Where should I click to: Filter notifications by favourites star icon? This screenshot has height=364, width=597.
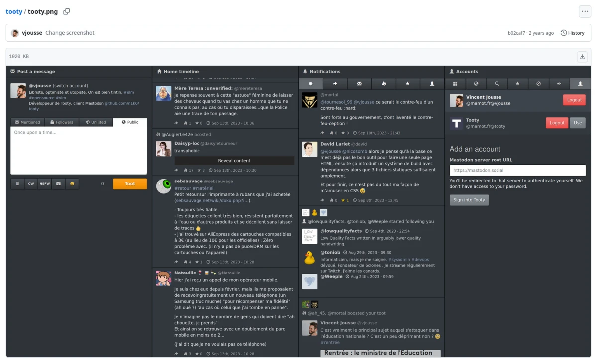(x=408, y=83)
